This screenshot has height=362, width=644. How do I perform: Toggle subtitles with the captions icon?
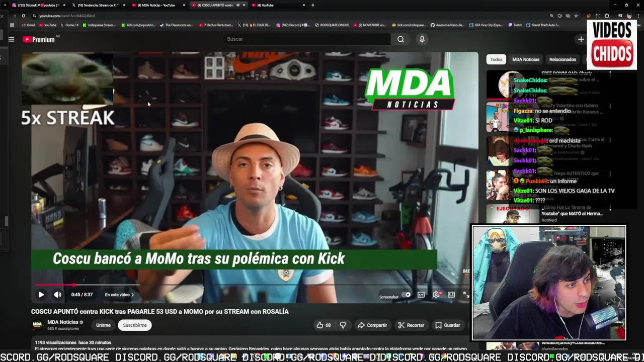[x=421, y=295]
